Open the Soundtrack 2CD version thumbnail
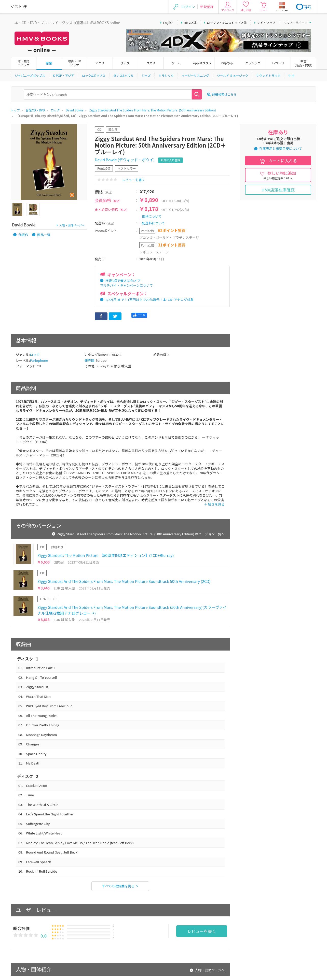Screen dimensions: 327x980 click(x=23, y=580)
